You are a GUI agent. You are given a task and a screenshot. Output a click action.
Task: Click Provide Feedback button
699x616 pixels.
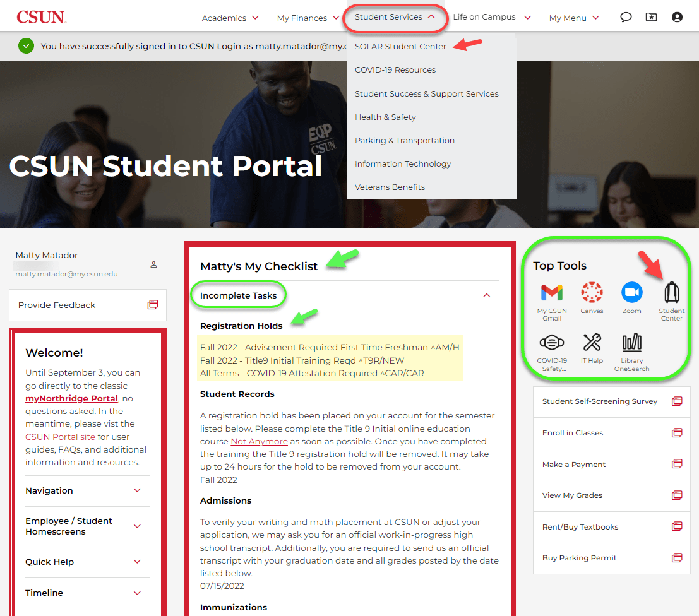coord(87,305)
